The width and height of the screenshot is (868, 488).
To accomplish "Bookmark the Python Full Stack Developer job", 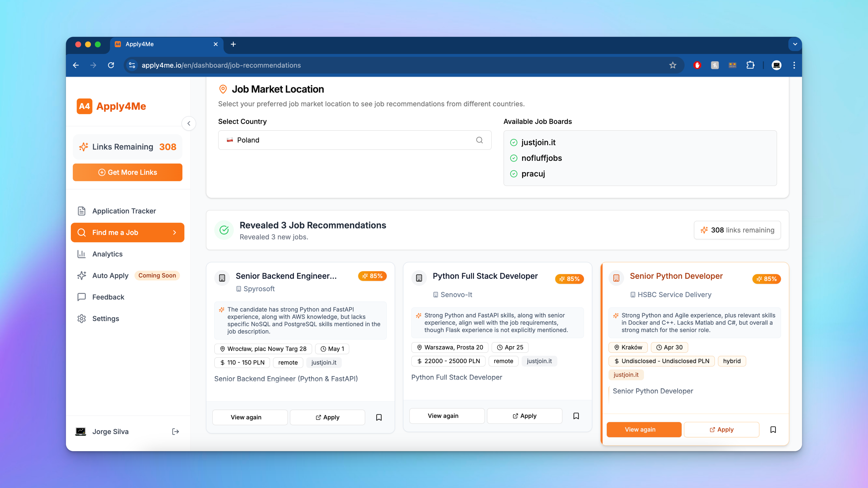I will pyautogui.click(x=576, y=416).
